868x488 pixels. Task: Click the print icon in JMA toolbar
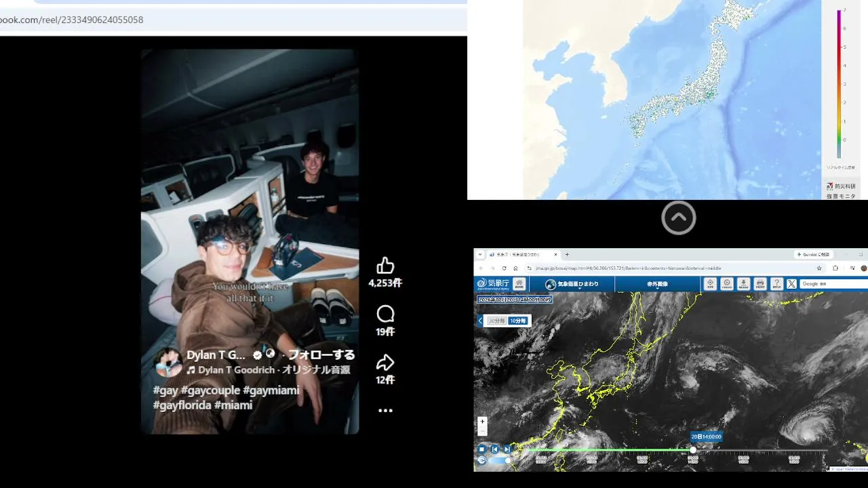(x=760, y=284)
